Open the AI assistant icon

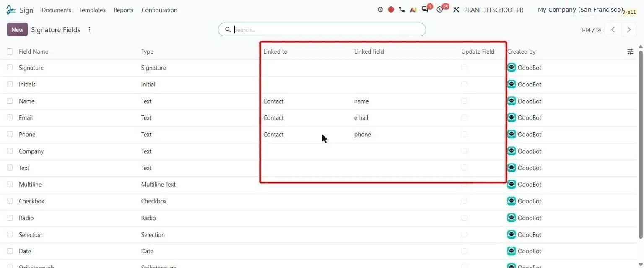(x=413, y=10)
